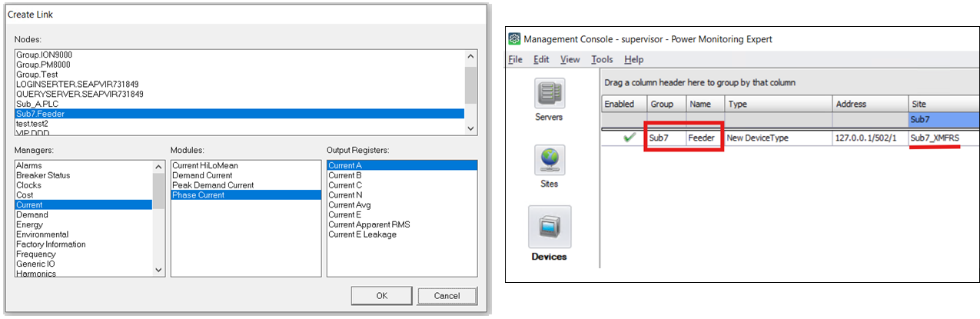Viewport: 980px width, 319px height.
Task: Select Generic IO manager
Action: [x=84, y=264]
